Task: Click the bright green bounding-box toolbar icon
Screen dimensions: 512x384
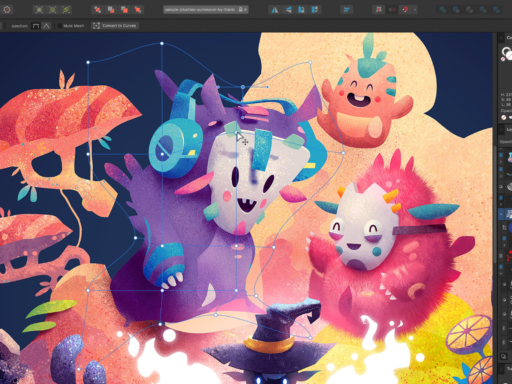Action: tap(39, 10)
